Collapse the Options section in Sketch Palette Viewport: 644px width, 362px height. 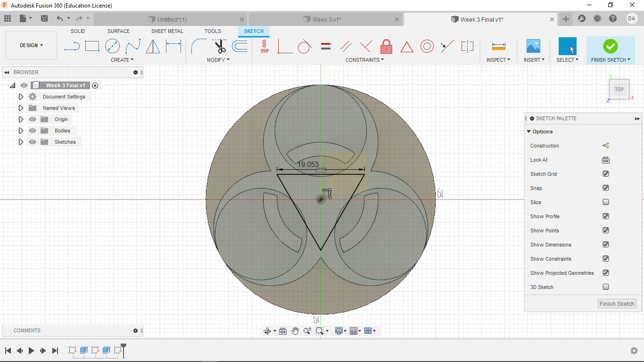point(529,132)
